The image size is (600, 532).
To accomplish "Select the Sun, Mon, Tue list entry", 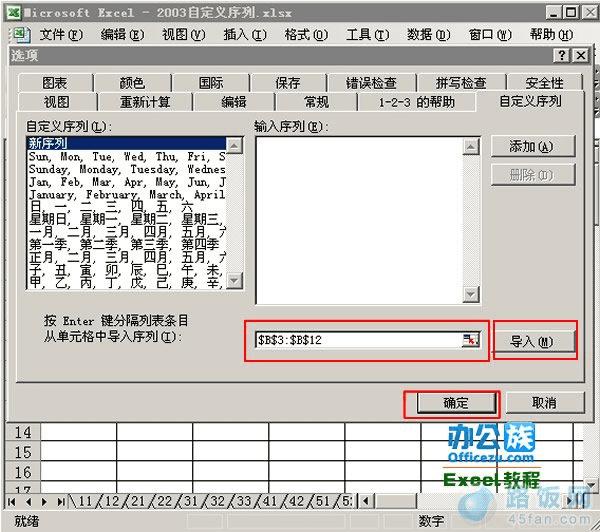I will pos(126,156).
